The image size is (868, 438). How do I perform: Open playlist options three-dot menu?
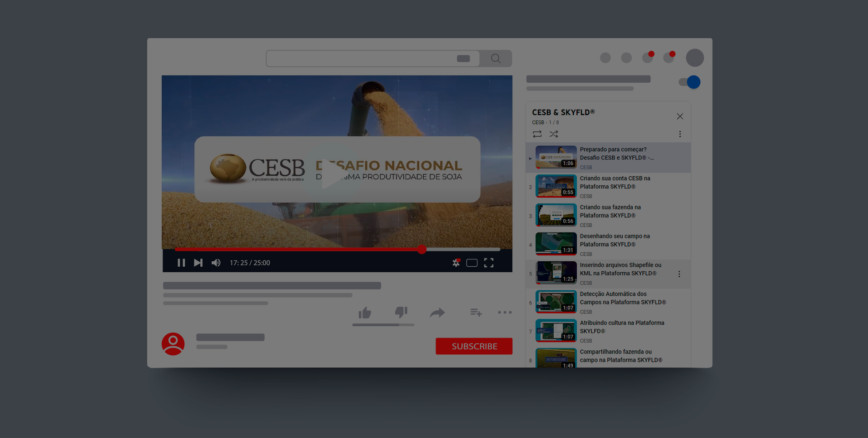pyautogui.click(x=680, y=134)
